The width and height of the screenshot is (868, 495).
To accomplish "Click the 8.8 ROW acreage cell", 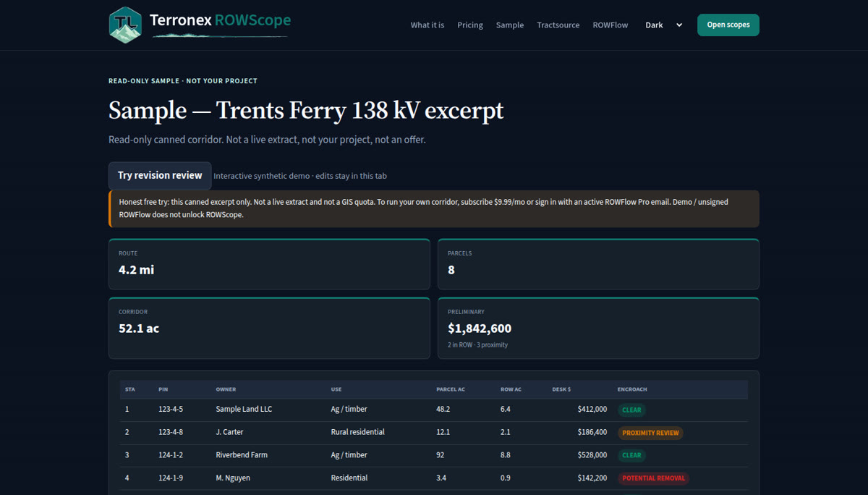I will tap(506, 455).
